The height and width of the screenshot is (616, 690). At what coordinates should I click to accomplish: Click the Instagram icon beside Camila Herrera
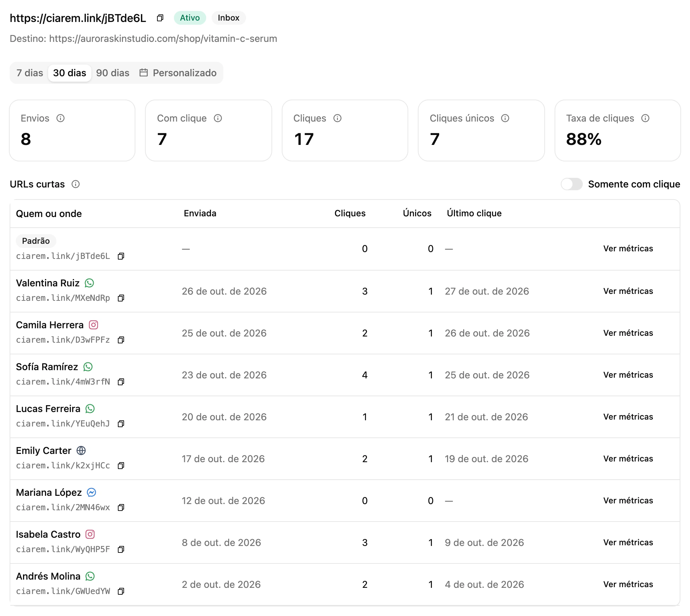click(x=93, y=325)
